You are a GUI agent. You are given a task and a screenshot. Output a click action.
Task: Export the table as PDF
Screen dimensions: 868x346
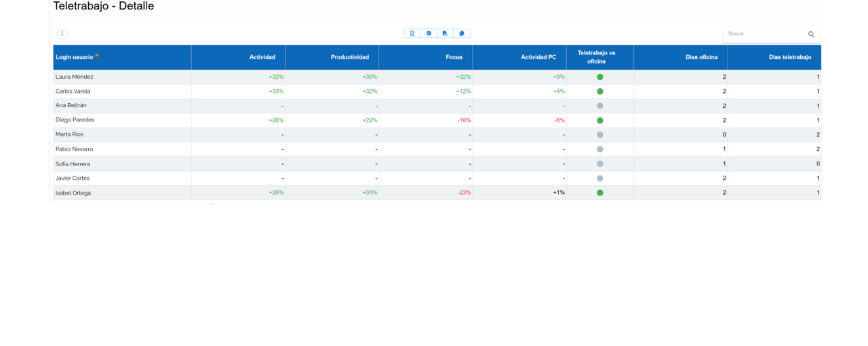pyautogui.click(x=412, y=33)
